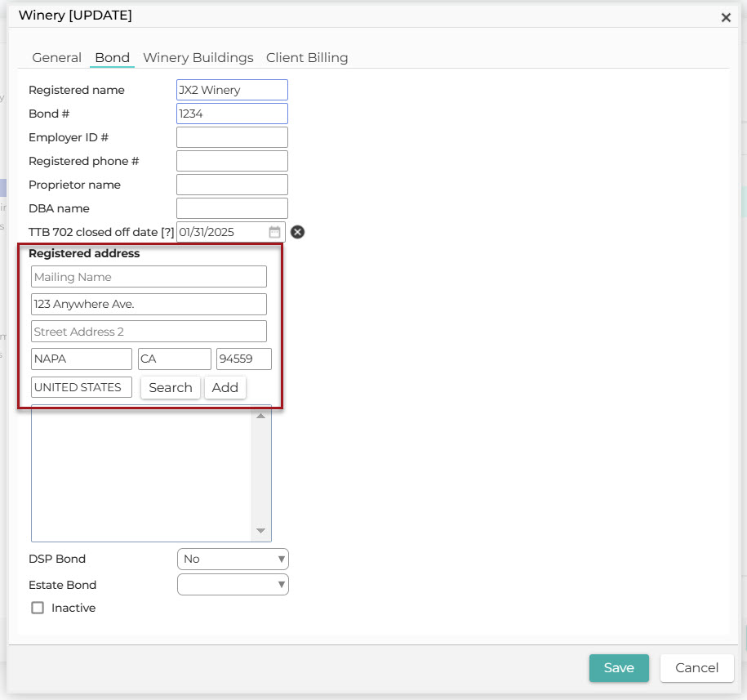This screenshot has width=747, height=700.
Task: Select the Bond tab
Action: (x=112, y=58)
